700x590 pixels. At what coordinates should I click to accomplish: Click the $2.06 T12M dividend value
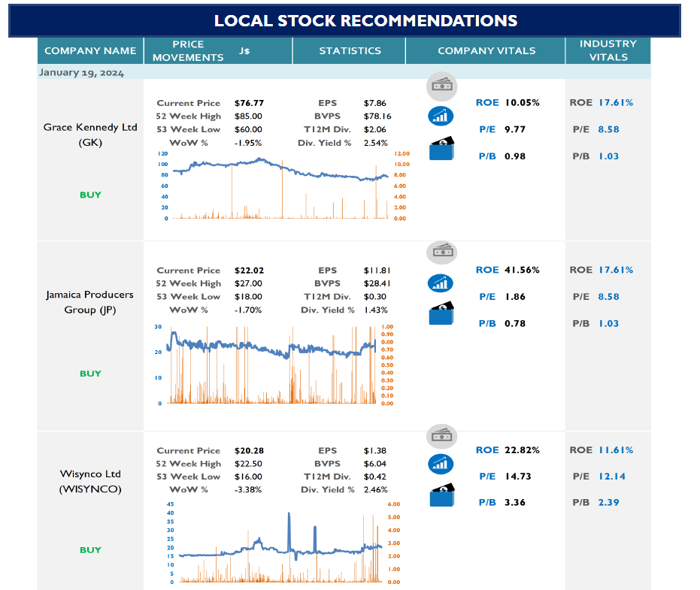point(374,129)
